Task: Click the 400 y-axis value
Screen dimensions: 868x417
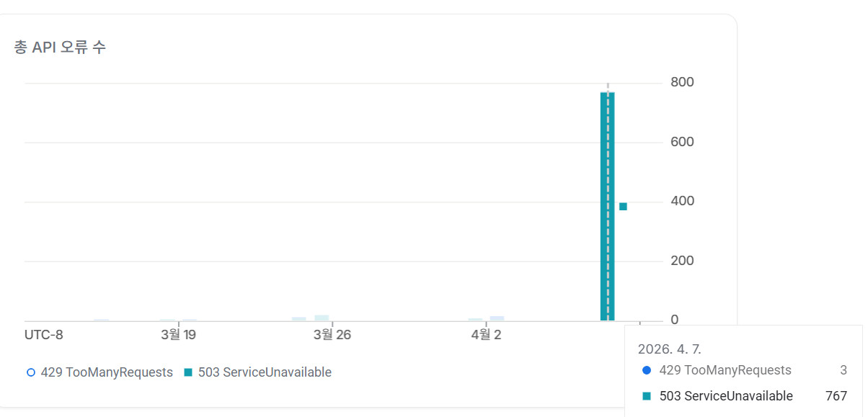Action: (682, 201)
